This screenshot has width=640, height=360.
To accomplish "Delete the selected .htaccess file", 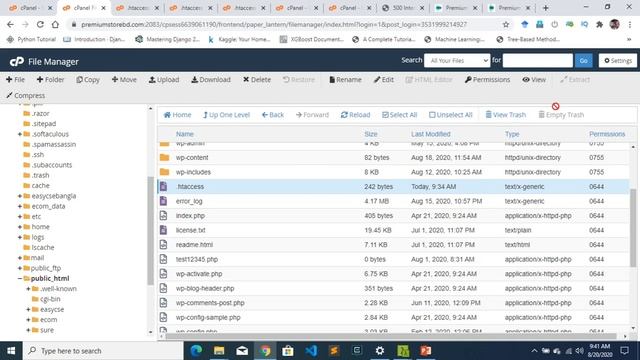I will coord(257,80).
